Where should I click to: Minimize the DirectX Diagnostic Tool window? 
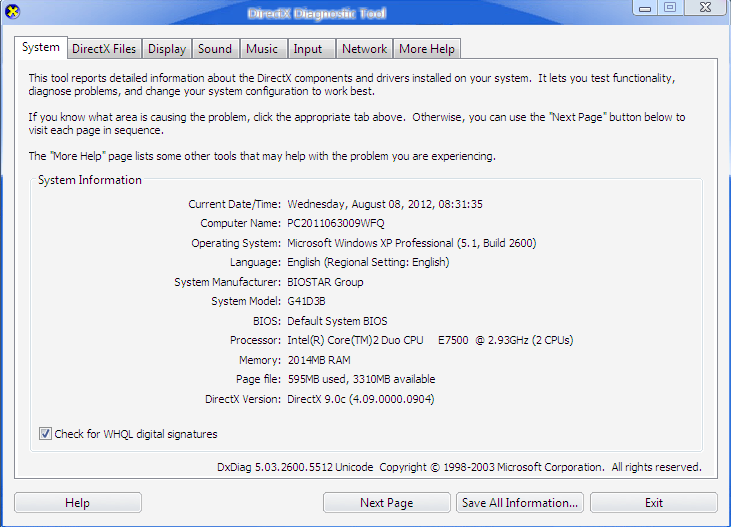click(645, 8)
